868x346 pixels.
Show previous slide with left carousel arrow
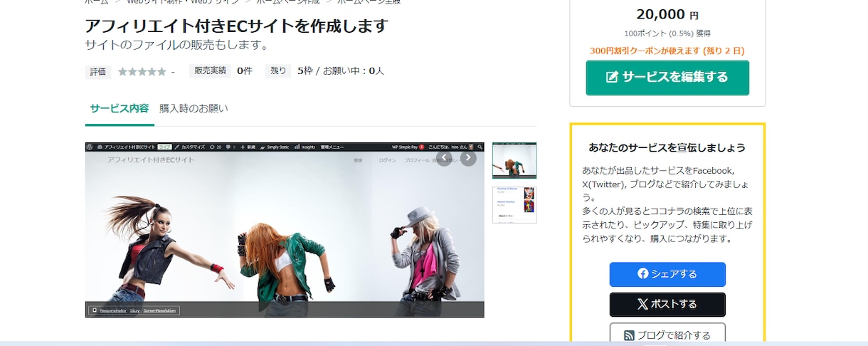444,158
